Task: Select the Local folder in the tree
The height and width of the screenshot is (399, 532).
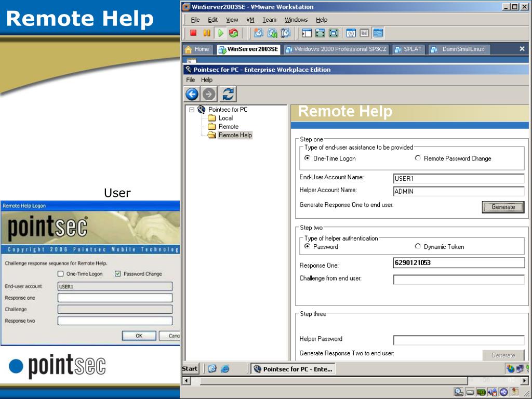Action: (x=220, y=118)
